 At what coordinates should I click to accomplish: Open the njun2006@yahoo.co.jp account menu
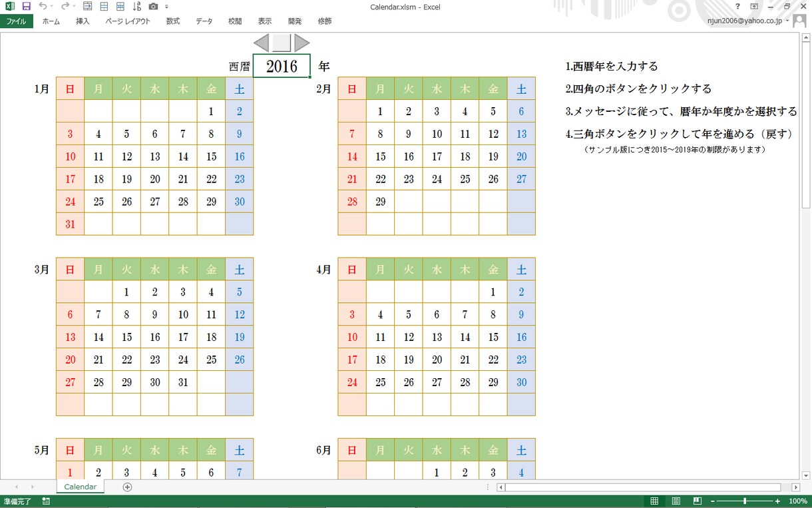[748, 21]
